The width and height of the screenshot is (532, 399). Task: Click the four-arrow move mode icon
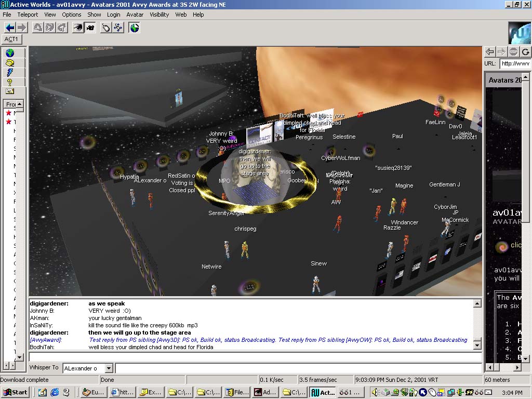point(118,28)
